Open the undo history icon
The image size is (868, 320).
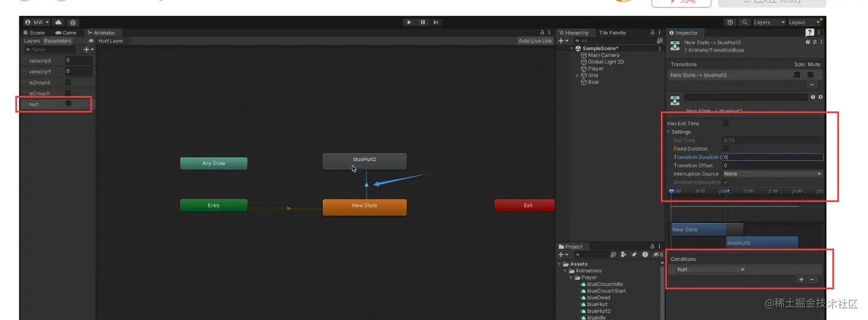click(730, 22)
